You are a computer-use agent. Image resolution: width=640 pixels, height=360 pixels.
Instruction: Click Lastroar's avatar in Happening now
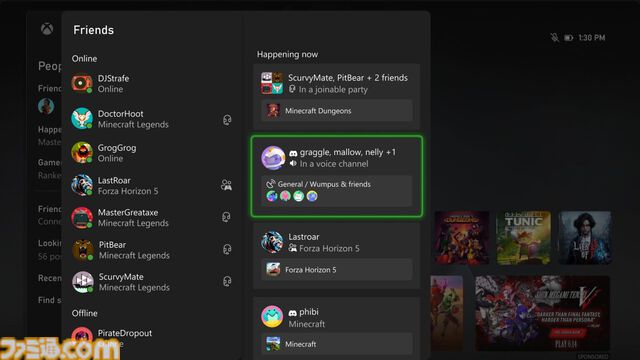(272, 242)
